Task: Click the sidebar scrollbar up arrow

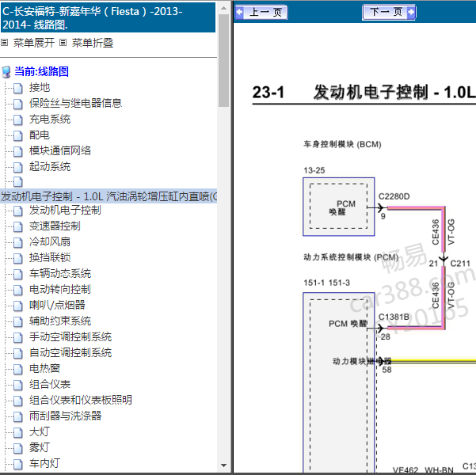Action: coord(223,8)
